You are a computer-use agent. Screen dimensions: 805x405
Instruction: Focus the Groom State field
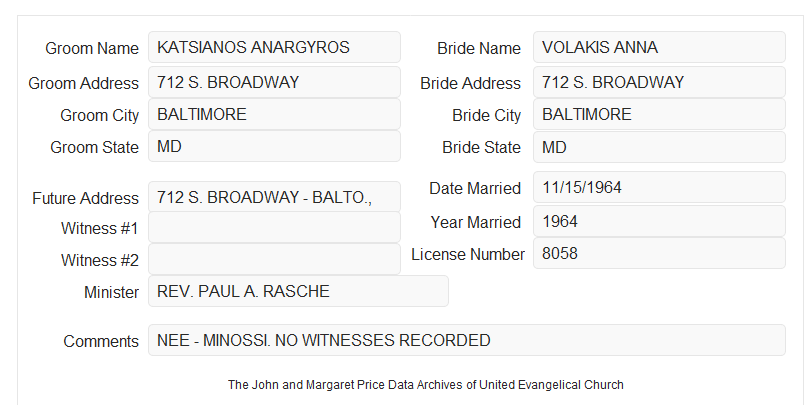point(274,146)
